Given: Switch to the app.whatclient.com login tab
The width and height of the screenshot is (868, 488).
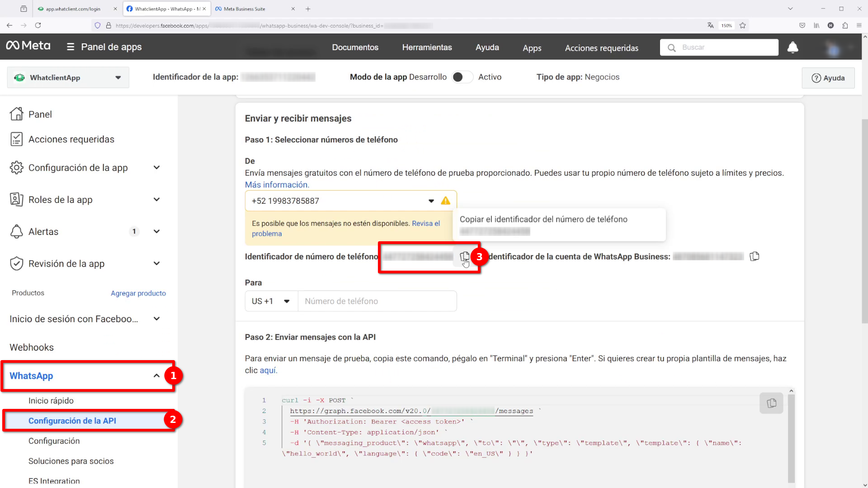Looking at the screenshot, I should pos(77,9).
